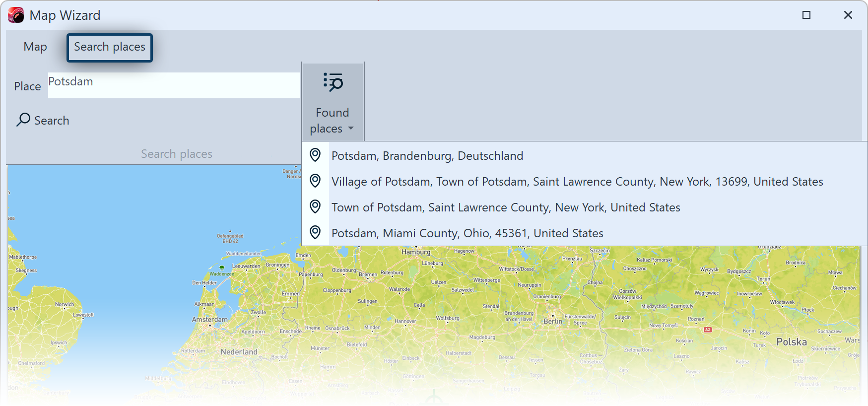Open the Found places dropdown
Image resolution: width=868 pixels, height=406 pixels.
click(x=333, y=102)
